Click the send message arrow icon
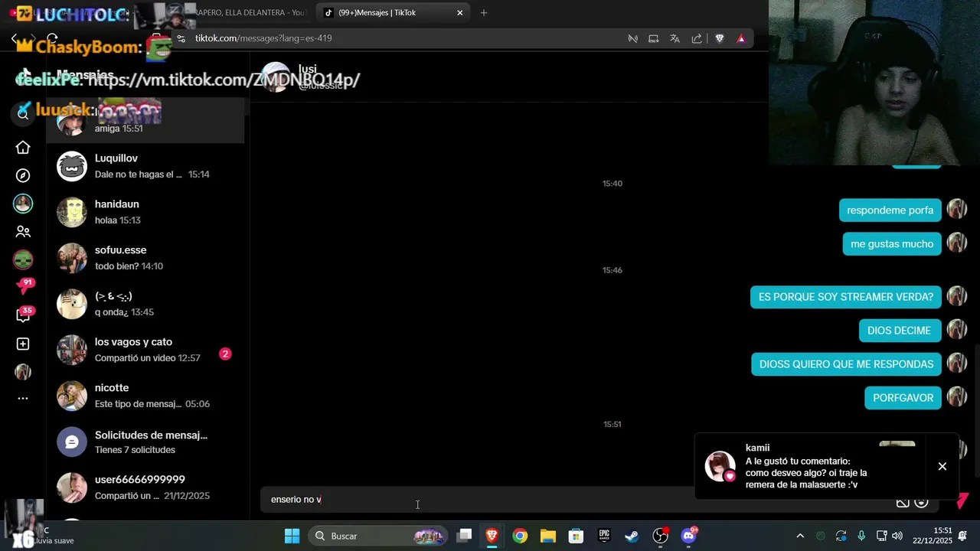The width and height of the screenshot is (980, 551). [962, 501]
